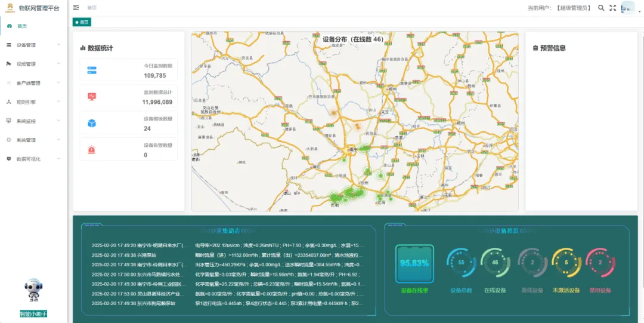Click the 设备告警数量 red alarm icon

click(x=92, y=150)
